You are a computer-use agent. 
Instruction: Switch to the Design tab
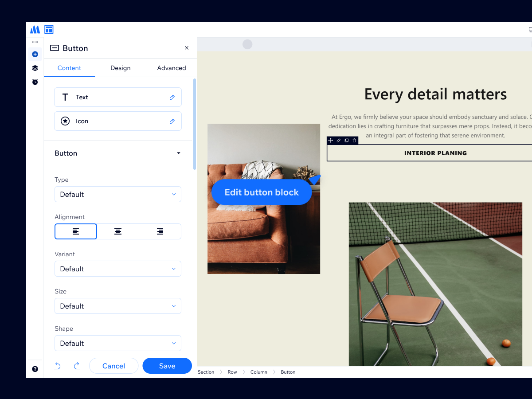[x=121, y=68]
